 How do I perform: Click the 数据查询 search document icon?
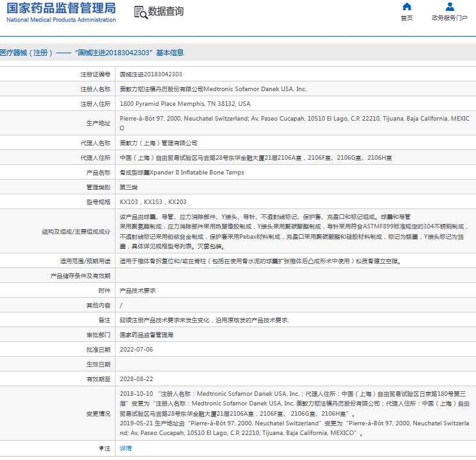141,12
